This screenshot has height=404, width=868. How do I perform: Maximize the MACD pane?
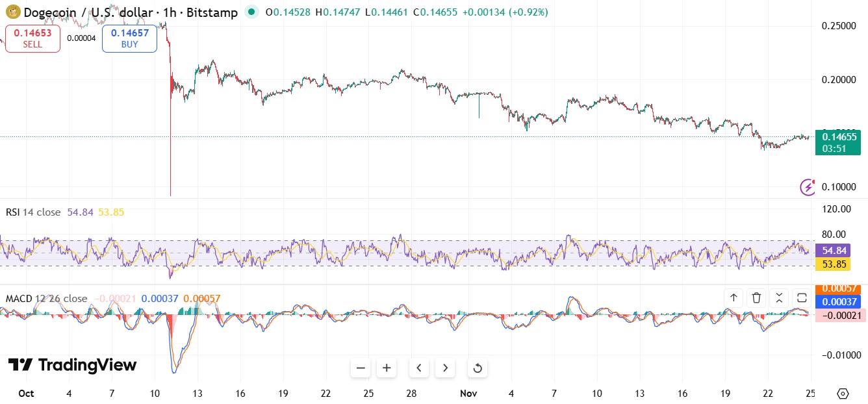tap(802, 298)
